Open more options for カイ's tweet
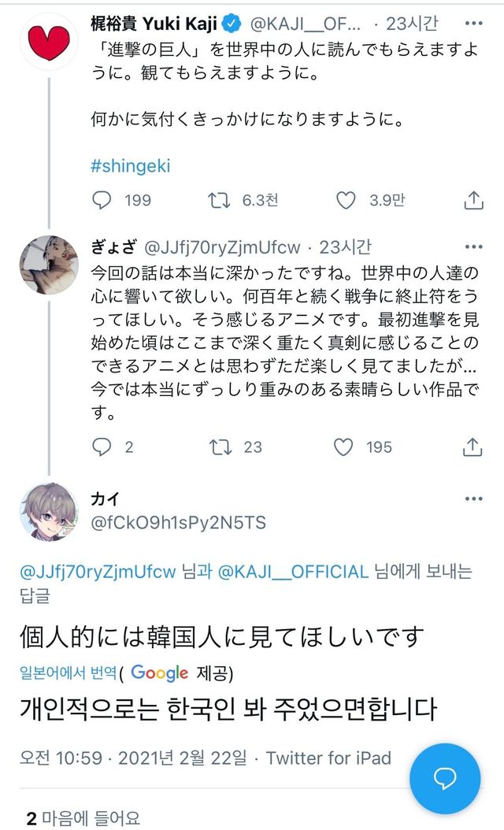 click(x=473, y=499)
